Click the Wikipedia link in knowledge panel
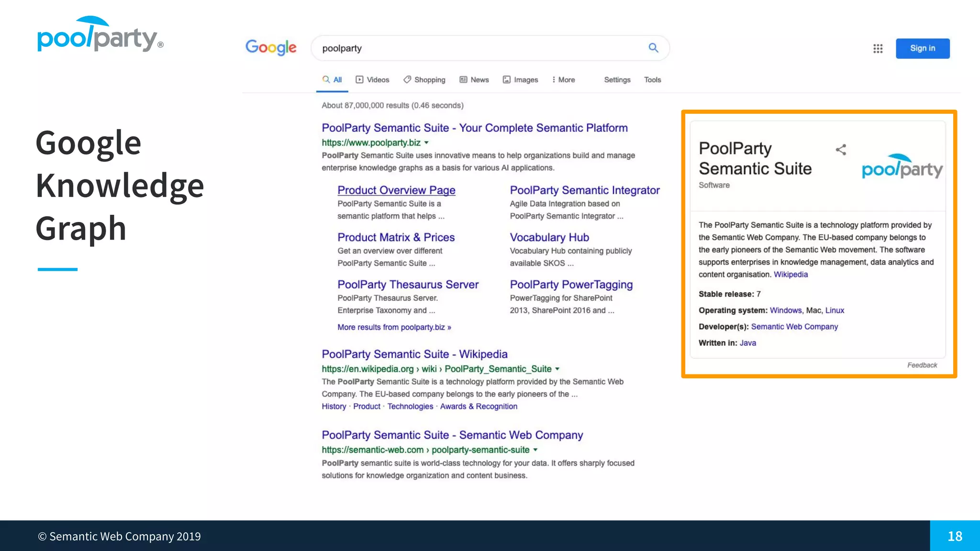 [x=791, y=275]
